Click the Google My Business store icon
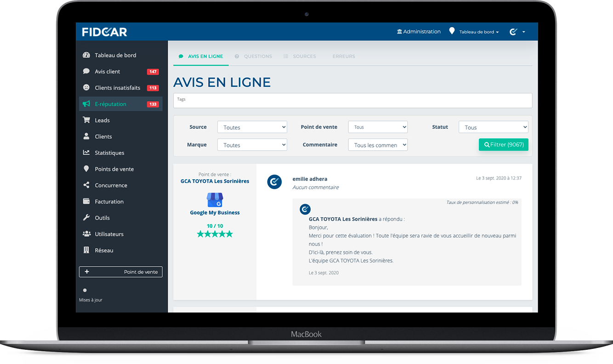Image resolution: width=613 pixels, height=364 pixels. click(x=215, y=200)
